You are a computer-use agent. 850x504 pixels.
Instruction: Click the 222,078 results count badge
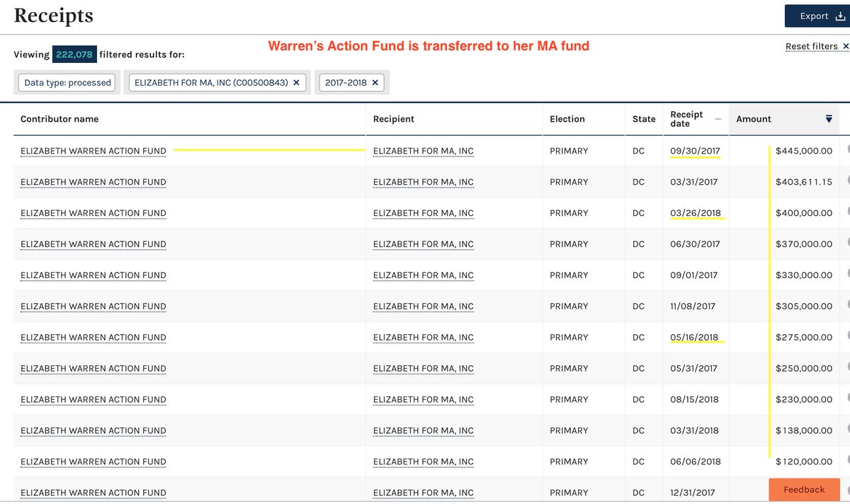click(x=76, y=54)
